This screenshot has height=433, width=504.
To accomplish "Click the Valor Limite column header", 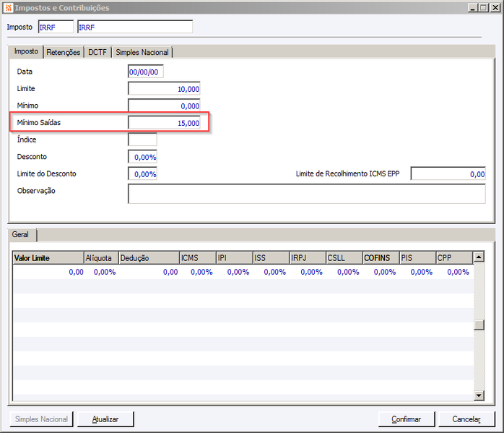I will click(48, 258).
